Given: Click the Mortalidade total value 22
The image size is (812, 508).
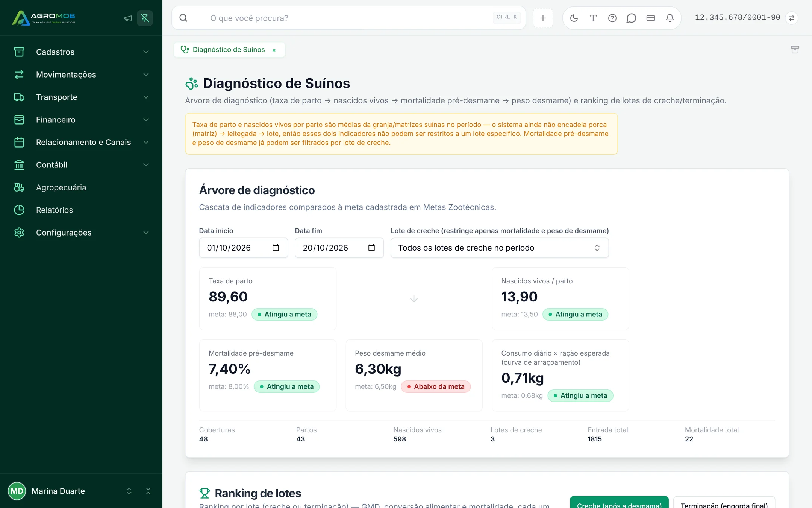Looking at the screenshot, I should click(x=689, y=439).
